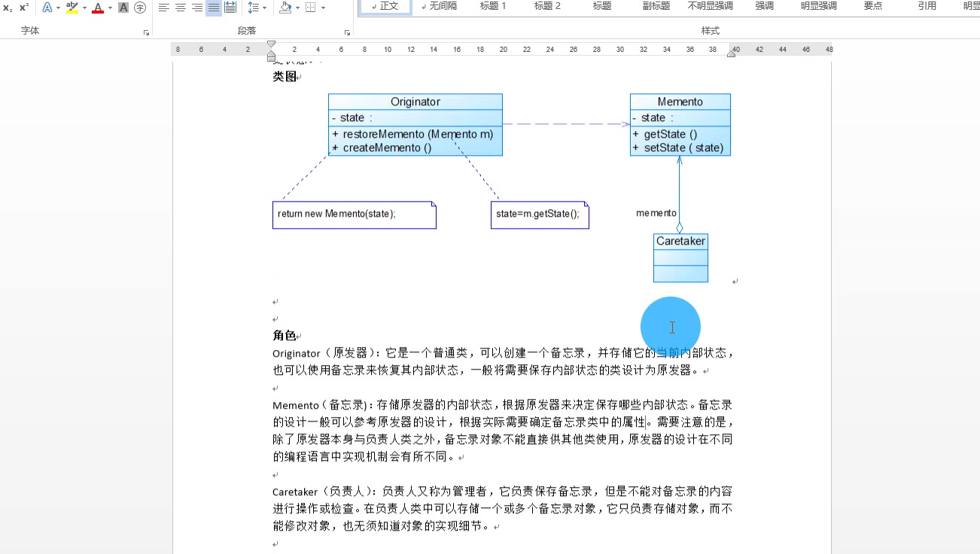Open font color dropdown arrow

coord(110,8)
